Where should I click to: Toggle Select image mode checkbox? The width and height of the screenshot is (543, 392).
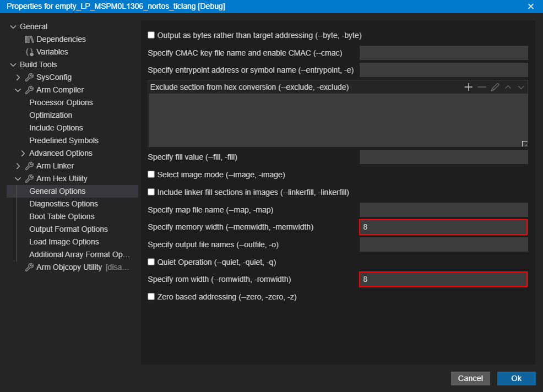(x=151, y=175)
